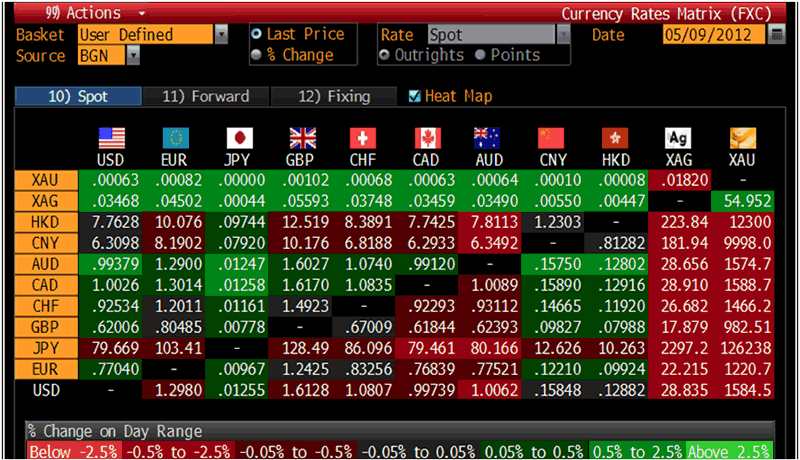800x460 pixels.
Task: Click the XAU gold bars icon
Action: click(742, 139)
